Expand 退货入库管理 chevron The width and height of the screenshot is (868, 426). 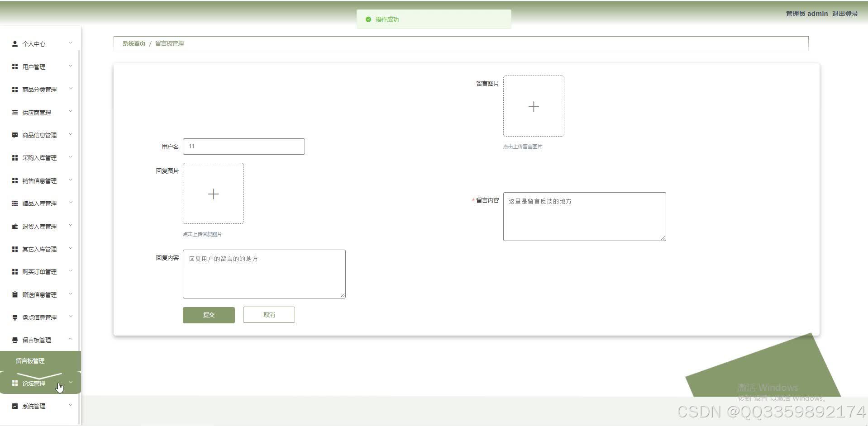point(71,225)
